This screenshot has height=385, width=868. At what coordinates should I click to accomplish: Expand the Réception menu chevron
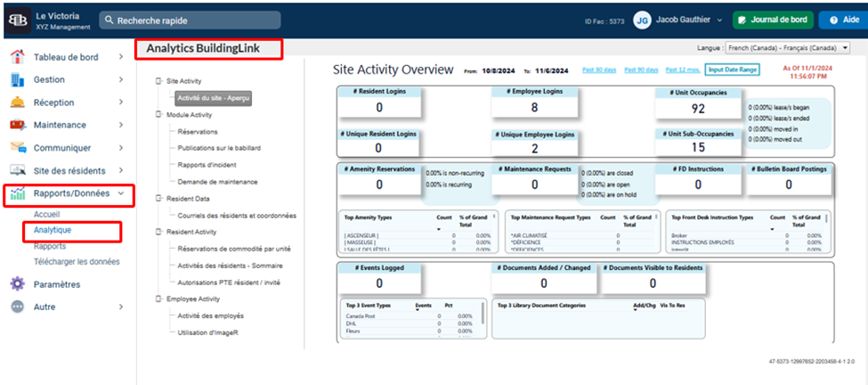click(120, 102)
